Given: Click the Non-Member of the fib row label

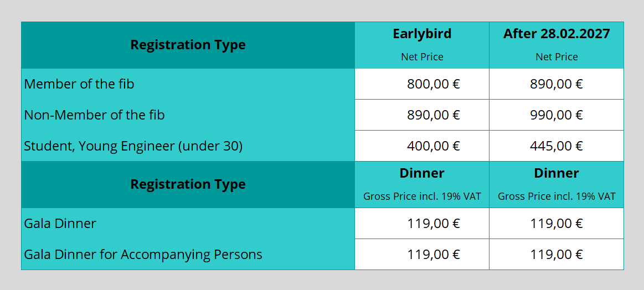Looking at the screenshot, I should (x=95, y=115).
